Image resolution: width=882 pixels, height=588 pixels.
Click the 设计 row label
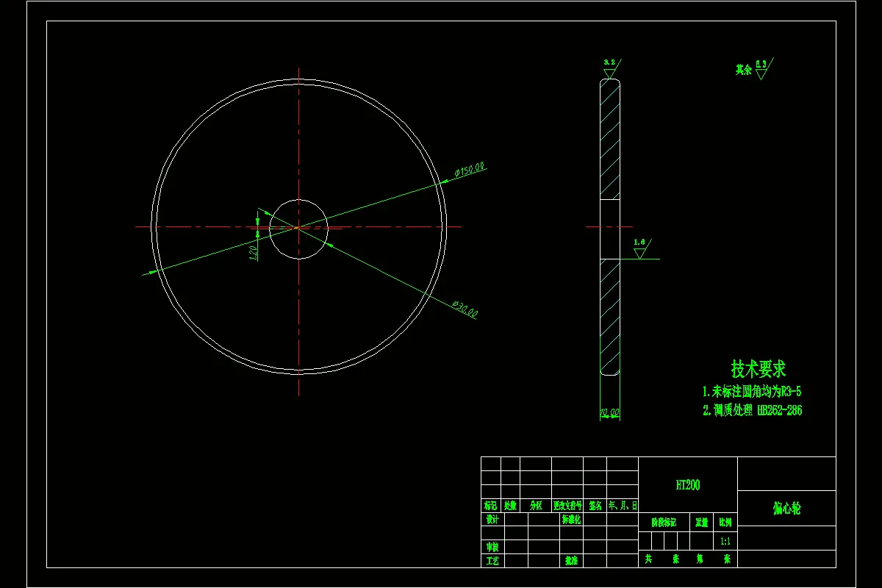[492, 519]
